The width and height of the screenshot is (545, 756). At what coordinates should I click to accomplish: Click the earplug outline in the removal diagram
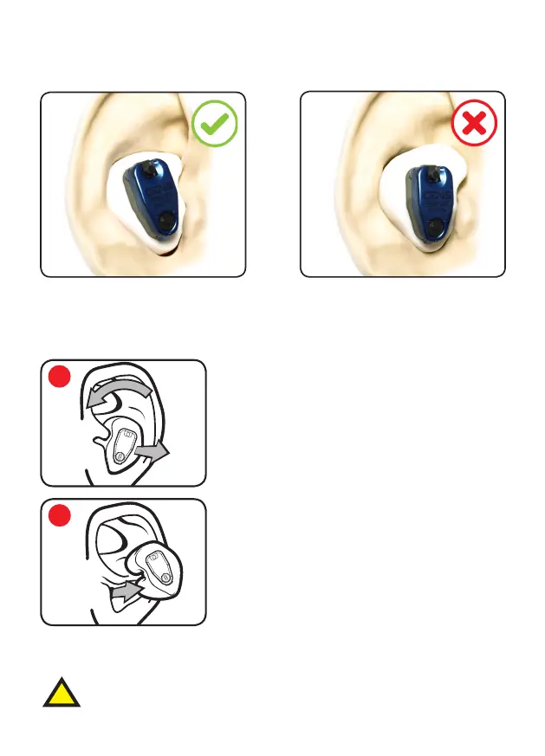pyautogui.click(x=159, y=567)
